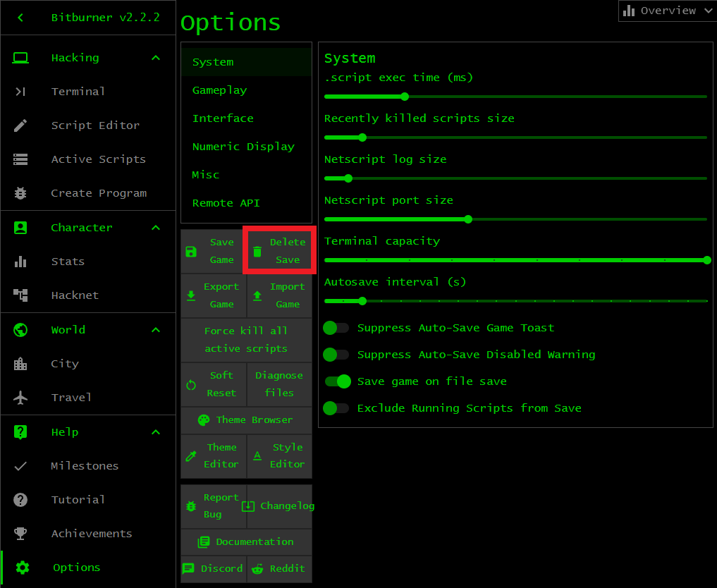Click the Tutorial question circle icon
This screenshot has height=588, width=717.
tap(20, 500)
